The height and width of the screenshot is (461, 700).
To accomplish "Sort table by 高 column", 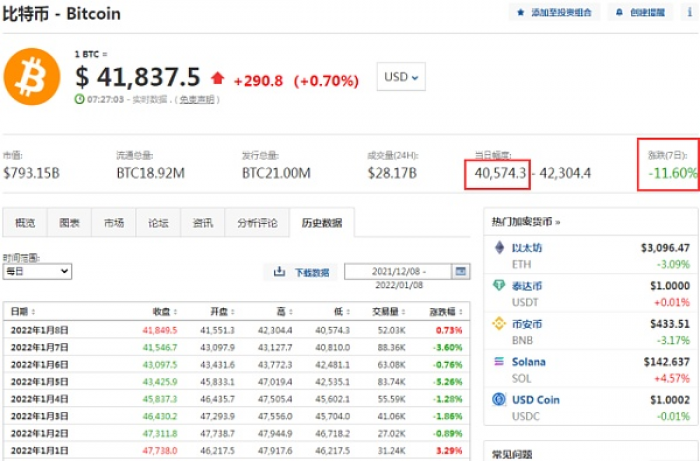I will pos(284,311).
